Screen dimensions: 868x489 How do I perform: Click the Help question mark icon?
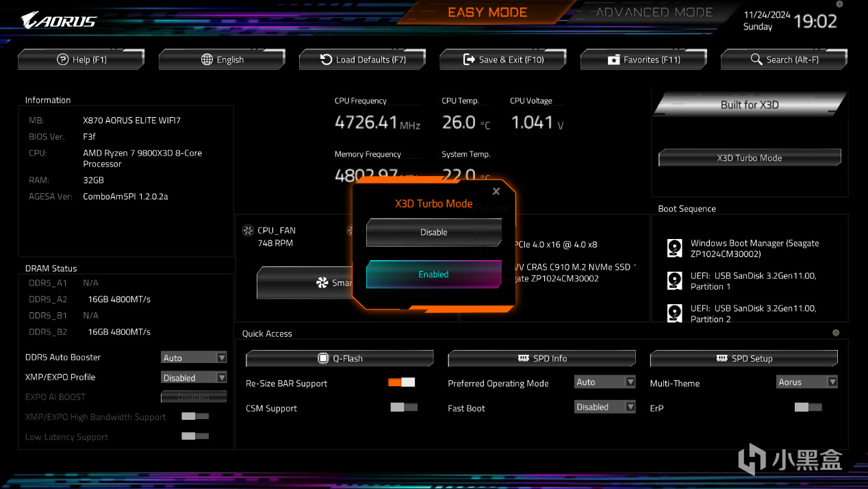tap(63, 60)
